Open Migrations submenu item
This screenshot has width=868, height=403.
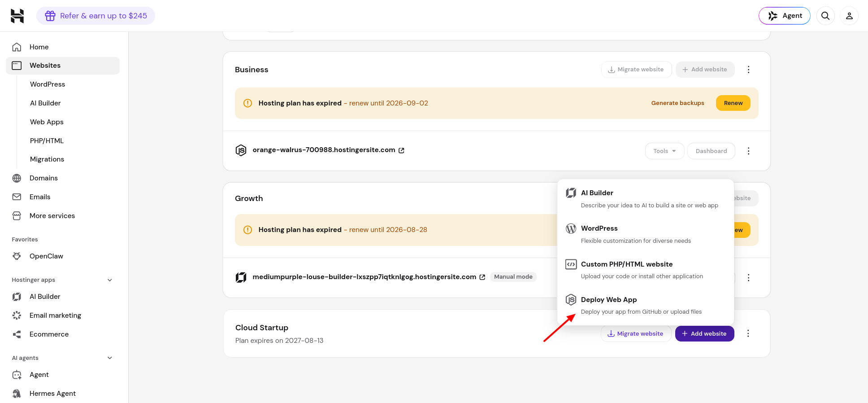(47, 159)
